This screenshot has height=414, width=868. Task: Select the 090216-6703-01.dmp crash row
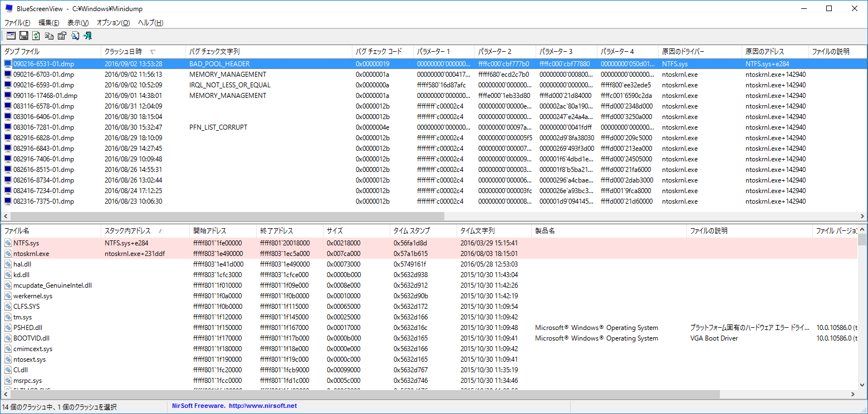click(x=43, y=75)
